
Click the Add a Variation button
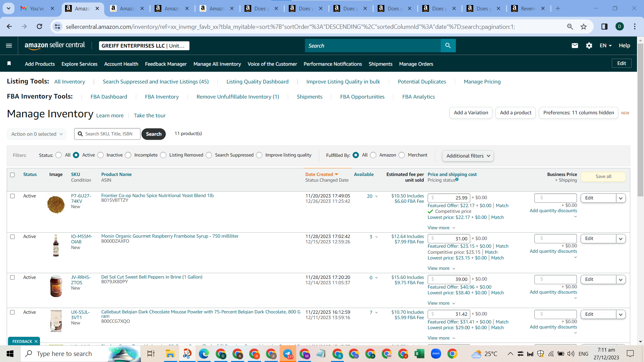(471, 113)
